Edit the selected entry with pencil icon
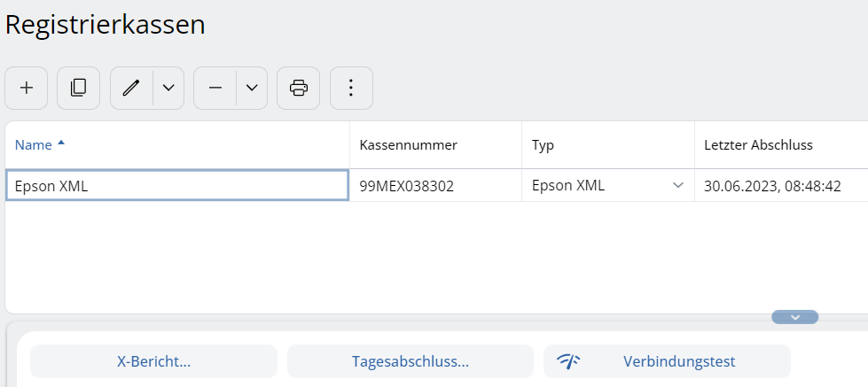 click(131, 88)
